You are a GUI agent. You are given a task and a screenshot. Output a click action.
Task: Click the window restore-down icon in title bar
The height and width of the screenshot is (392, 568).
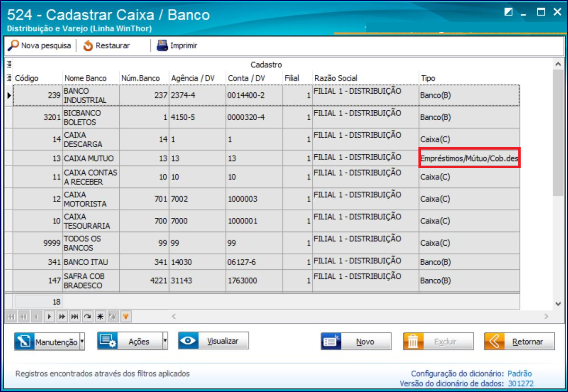click(508, 12)
